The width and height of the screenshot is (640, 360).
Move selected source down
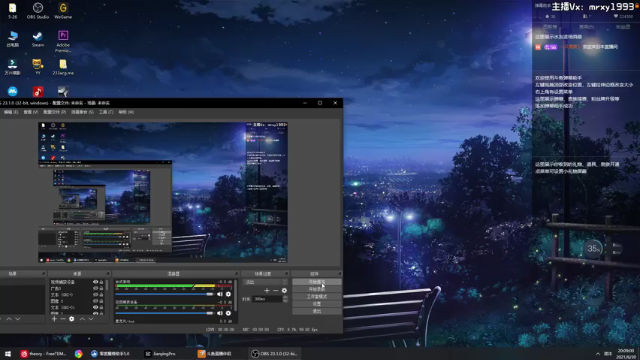pos(91,319)
